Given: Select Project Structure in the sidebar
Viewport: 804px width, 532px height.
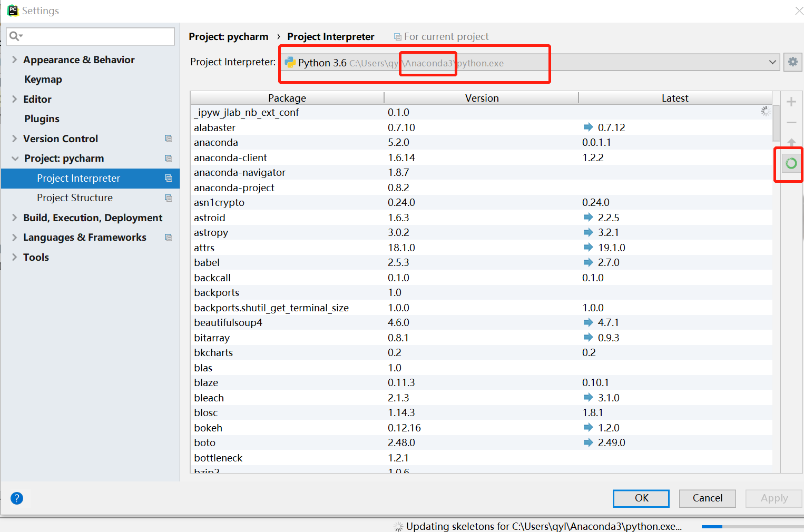Looking at the screenshot, I should point(91,198).
